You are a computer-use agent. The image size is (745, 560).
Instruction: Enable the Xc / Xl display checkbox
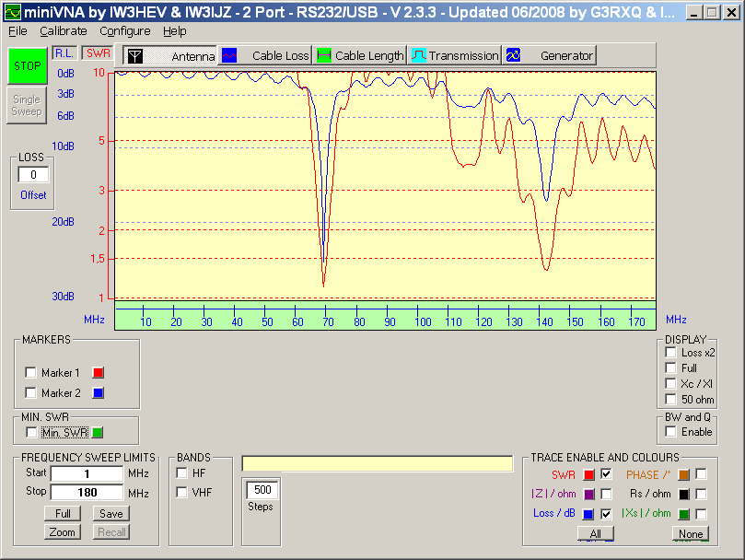[x=671, y=384]
